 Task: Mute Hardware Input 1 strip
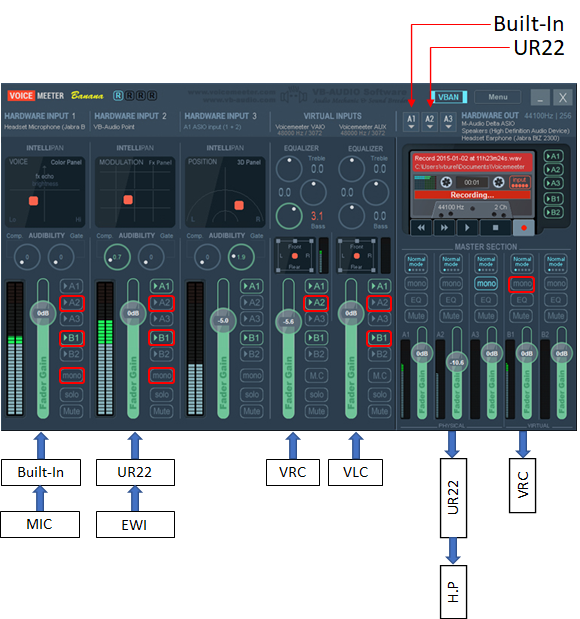[72, 411]
